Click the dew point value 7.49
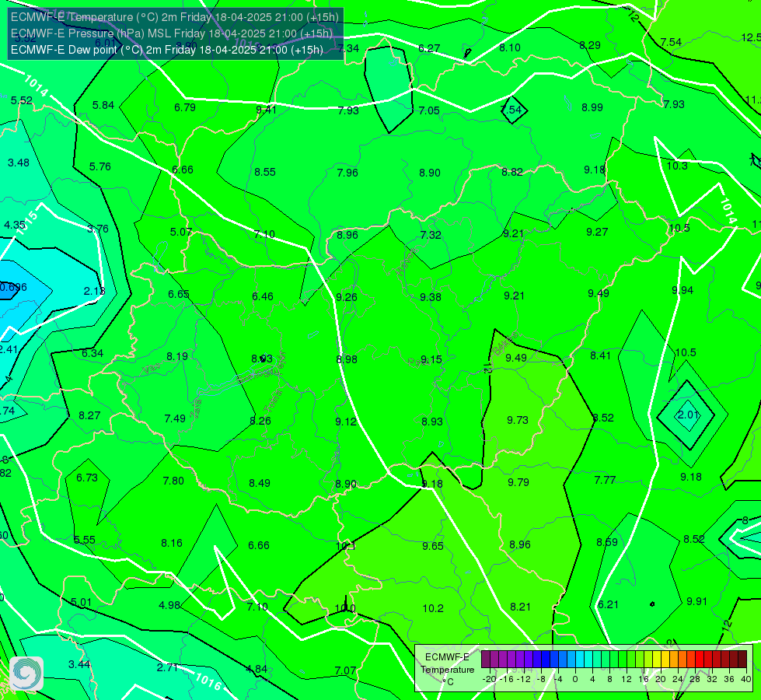The image size is (761, 700). pyautogui.click(x=175, y=418)
